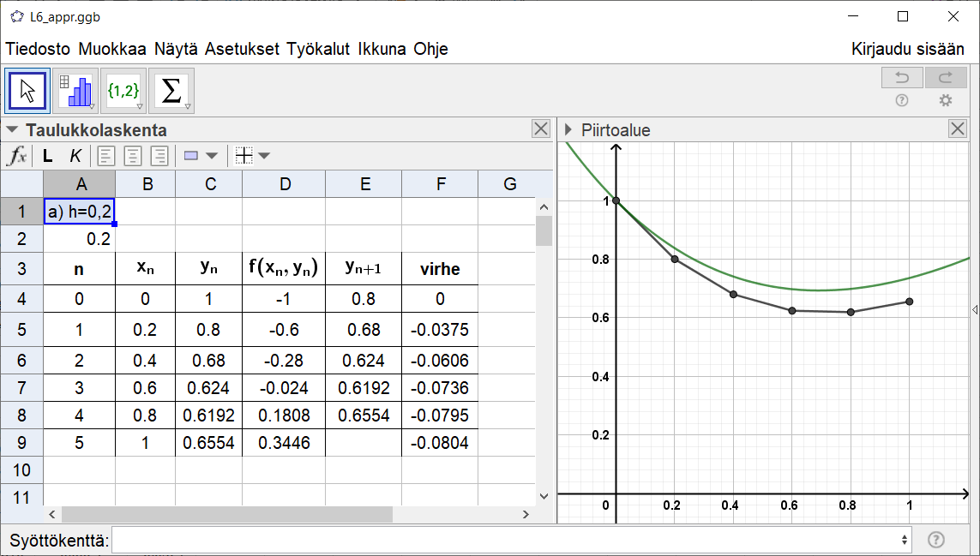Screen dimensions: 980x556
Task: Click the help question mark icon
Action: 902,100
